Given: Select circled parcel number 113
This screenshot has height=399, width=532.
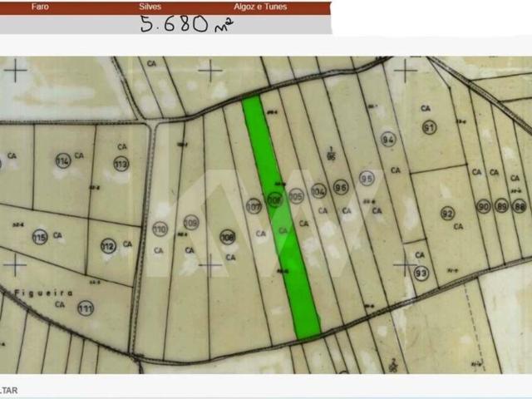Looking at the screenshot, I should (121, 165).
